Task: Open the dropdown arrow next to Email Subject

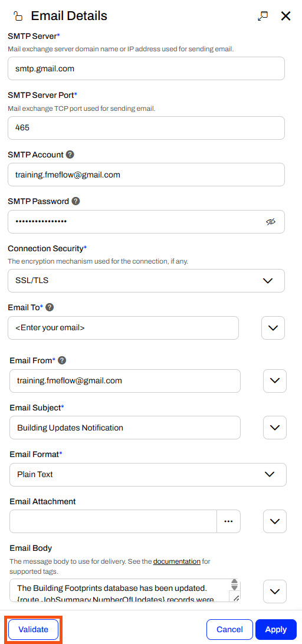Action: (275, 428)
